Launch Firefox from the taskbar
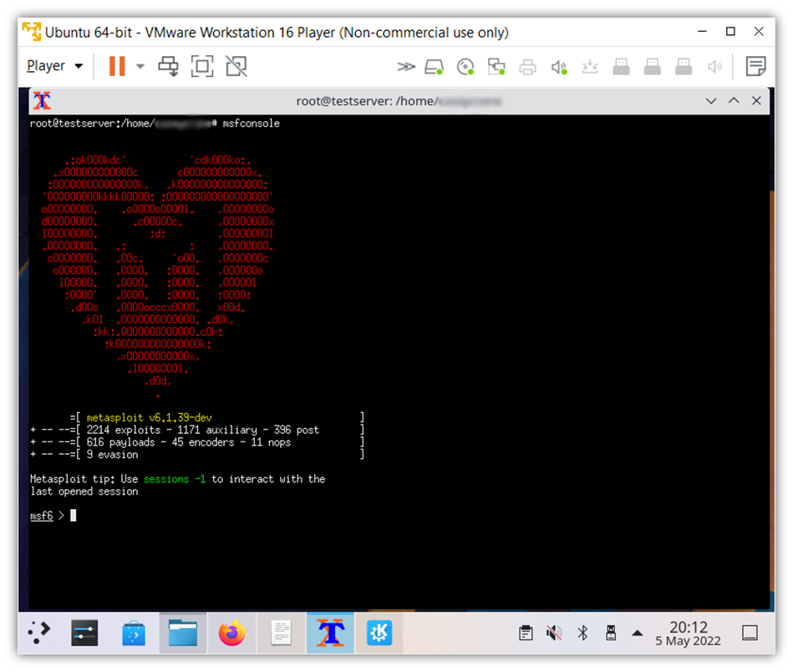 (231, 633)
